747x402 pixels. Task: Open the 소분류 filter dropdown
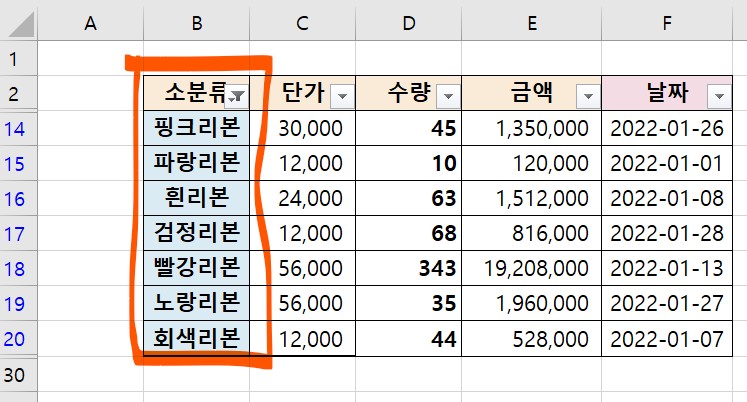[237, 97]
